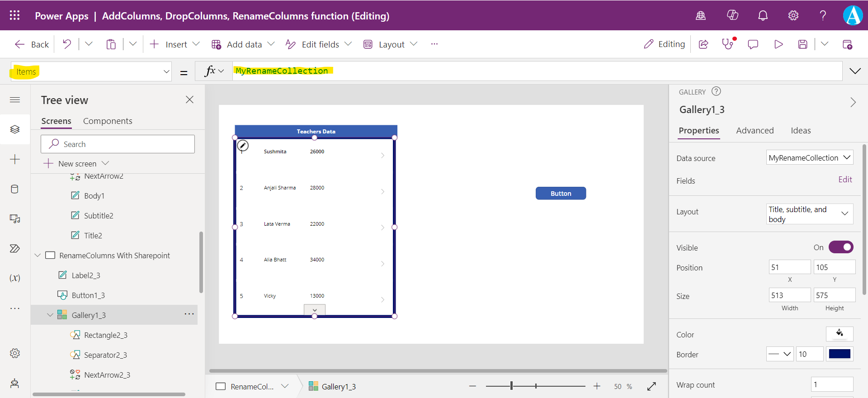This screenshot has height=398, width=868.
Task: Open Comments pane icon
Action: click(x=753, y=44)
